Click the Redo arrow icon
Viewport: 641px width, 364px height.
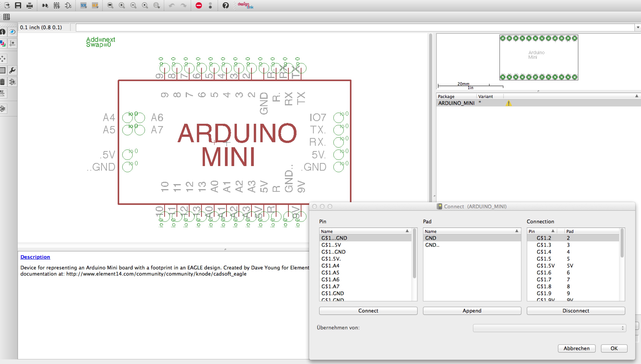coord(184,5)
